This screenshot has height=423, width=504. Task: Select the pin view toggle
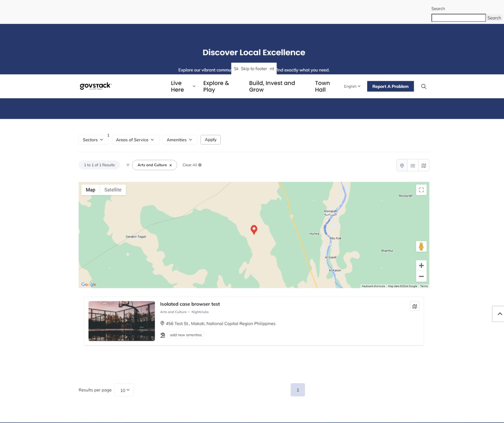click(402, 165)
